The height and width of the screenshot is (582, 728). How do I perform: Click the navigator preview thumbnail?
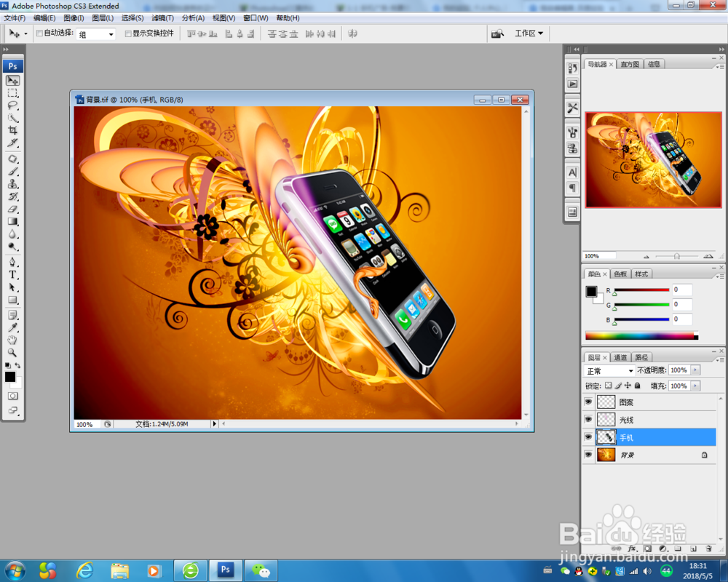653,159
